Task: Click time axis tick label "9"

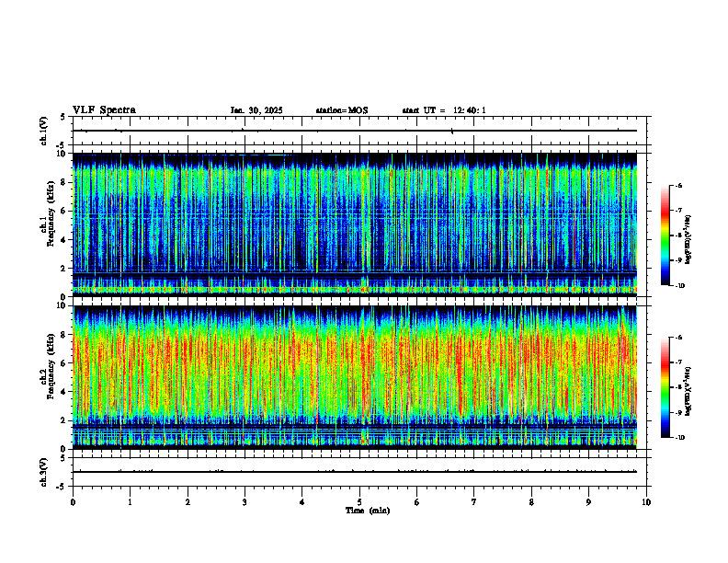Action: (x=588, y=502)
